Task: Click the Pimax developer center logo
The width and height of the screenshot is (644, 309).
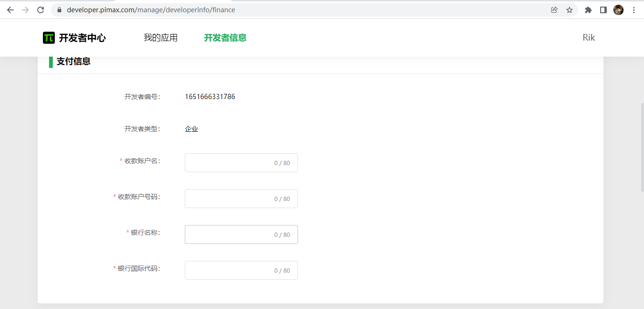Action: coord(49,38)
